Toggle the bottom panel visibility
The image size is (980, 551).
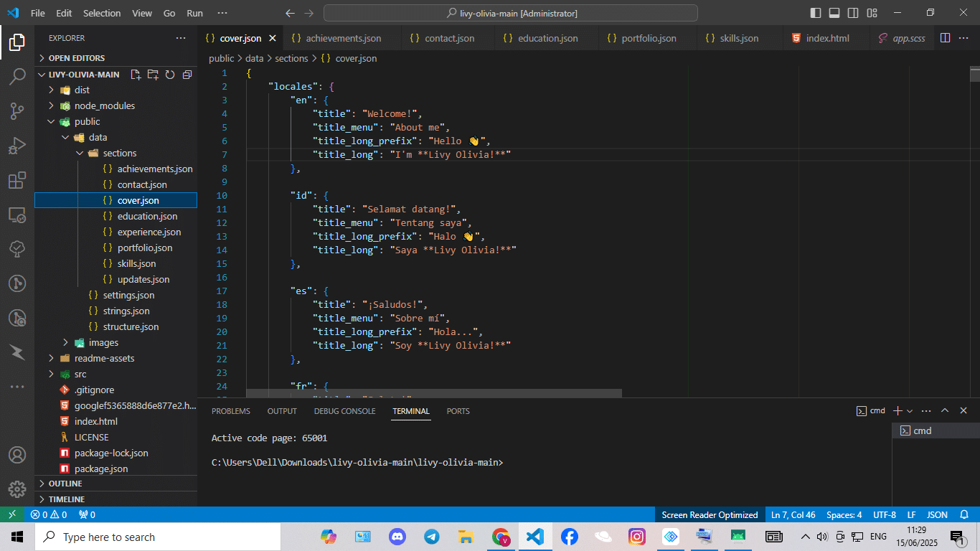[x=833, y=12]
